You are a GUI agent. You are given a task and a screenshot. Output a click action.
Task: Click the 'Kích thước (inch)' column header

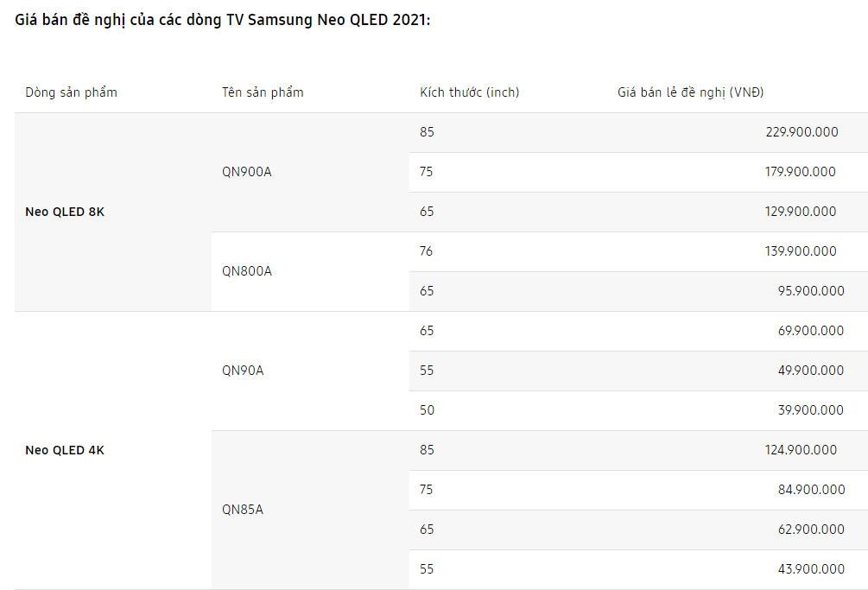coord(469,92)
